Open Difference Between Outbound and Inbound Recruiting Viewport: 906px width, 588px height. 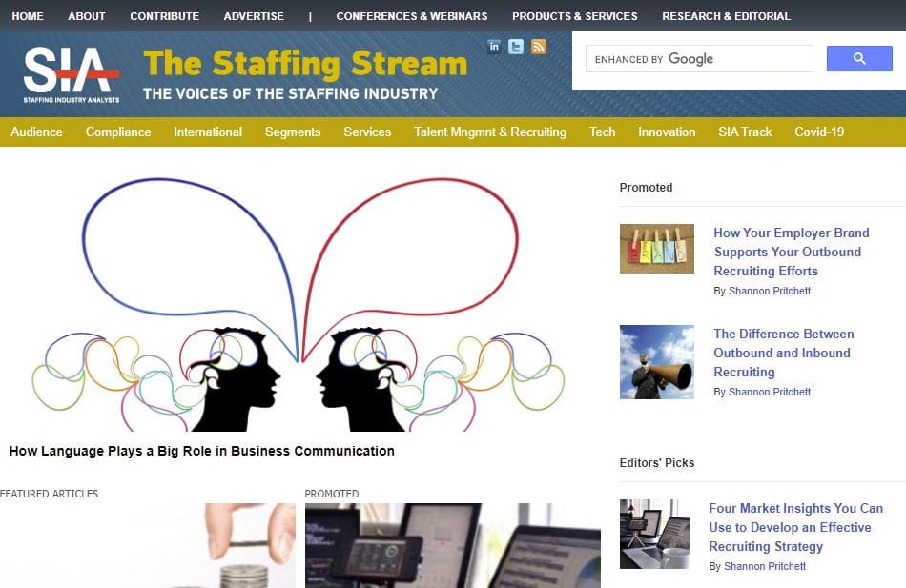(x=784, y=353)
